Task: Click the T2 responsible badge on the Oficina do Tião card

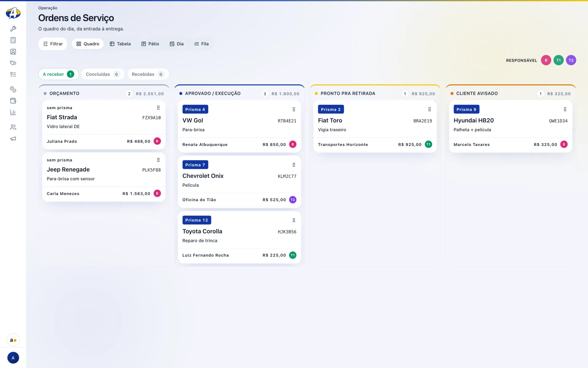Action: coord(293,200)
